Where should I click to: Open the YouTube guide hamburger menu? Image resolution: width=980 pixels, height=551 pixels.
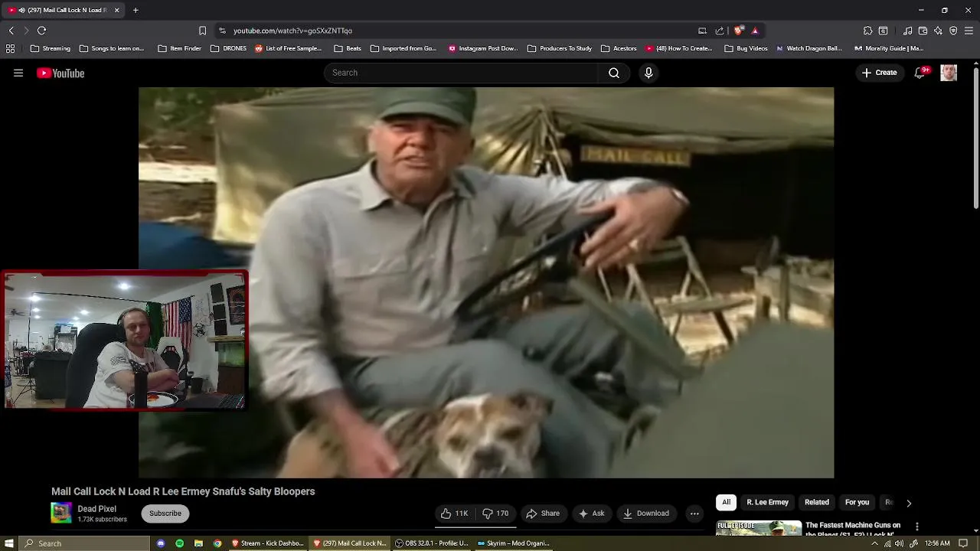click(x=18, y=73)
